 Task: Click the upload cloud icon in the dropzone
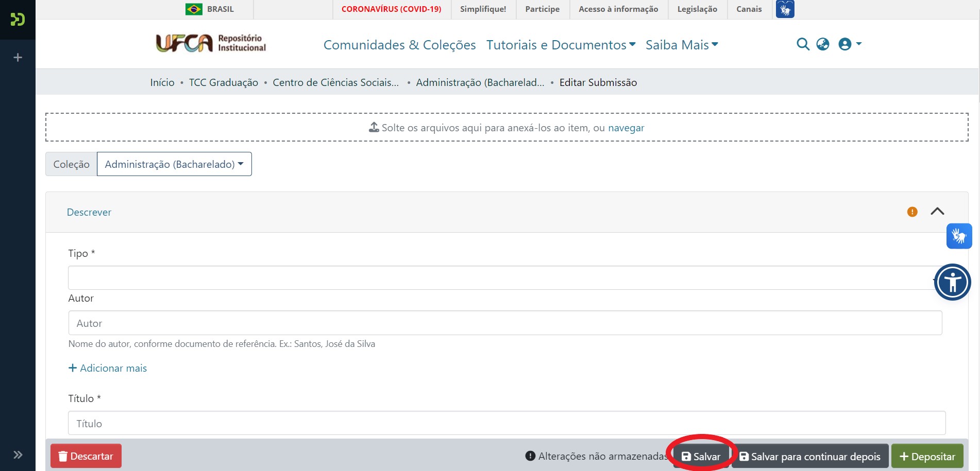(373, 127)
